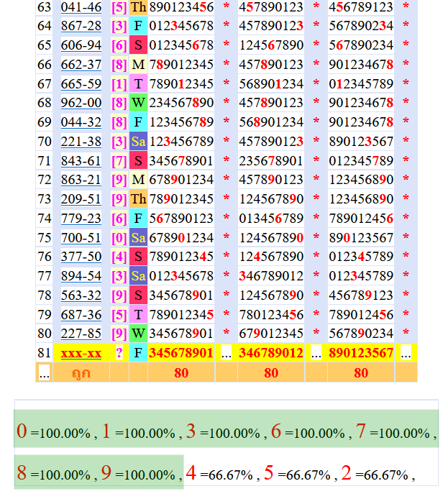448x499 pixels.
Task: Open the 700-51 result link
Action: (x=81, y=237)
